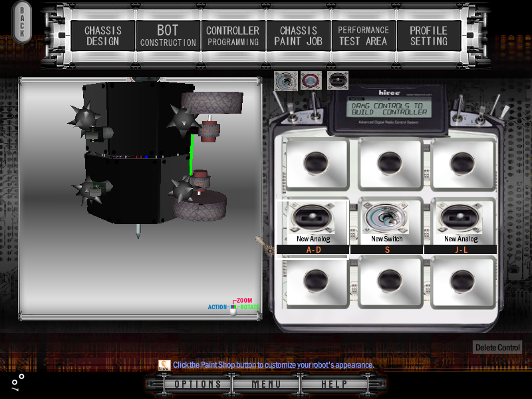Click the J-L New Analog control slot

(461, 226)
